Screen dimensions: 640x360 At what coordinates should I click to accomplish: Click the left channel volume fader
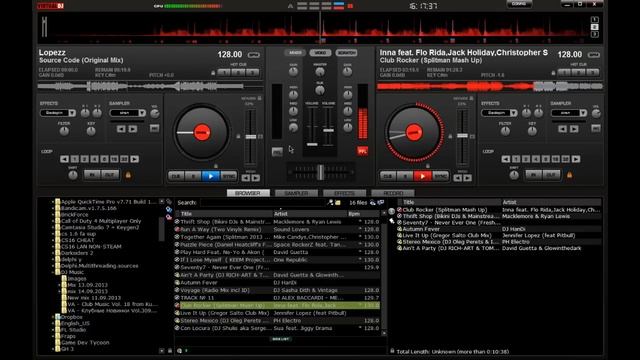click(x=312, y=144)
